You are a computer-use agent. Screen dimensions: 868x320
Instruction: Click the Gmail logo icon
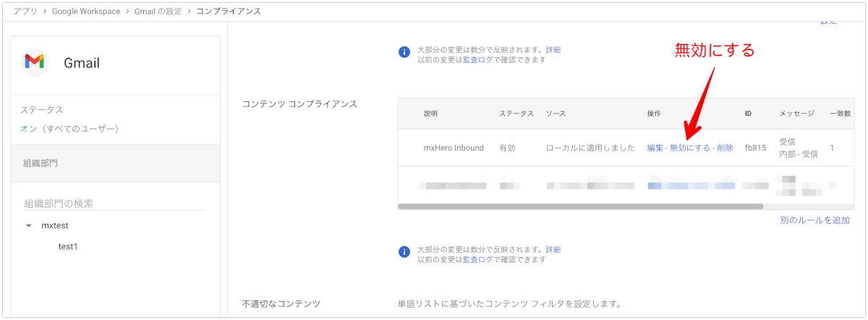[x=34, y=62]
